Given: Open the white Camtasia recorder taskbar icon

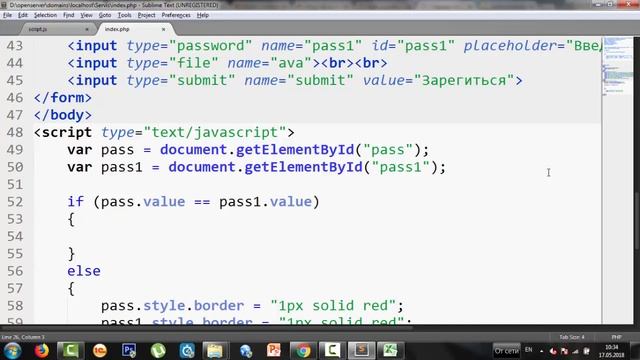Looking at the screenshot, I should 332,351.
